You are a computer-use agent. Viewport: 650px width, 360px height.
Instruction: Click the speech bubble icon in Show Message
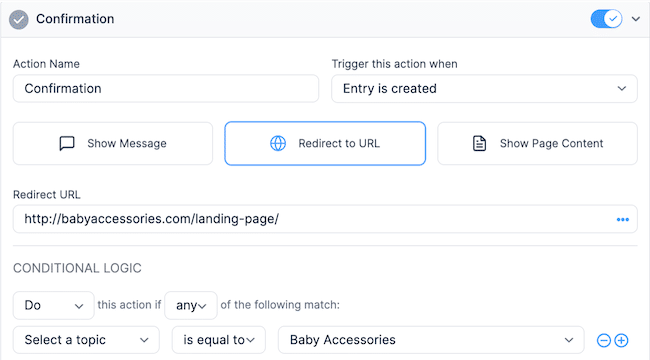pos(67,144)
